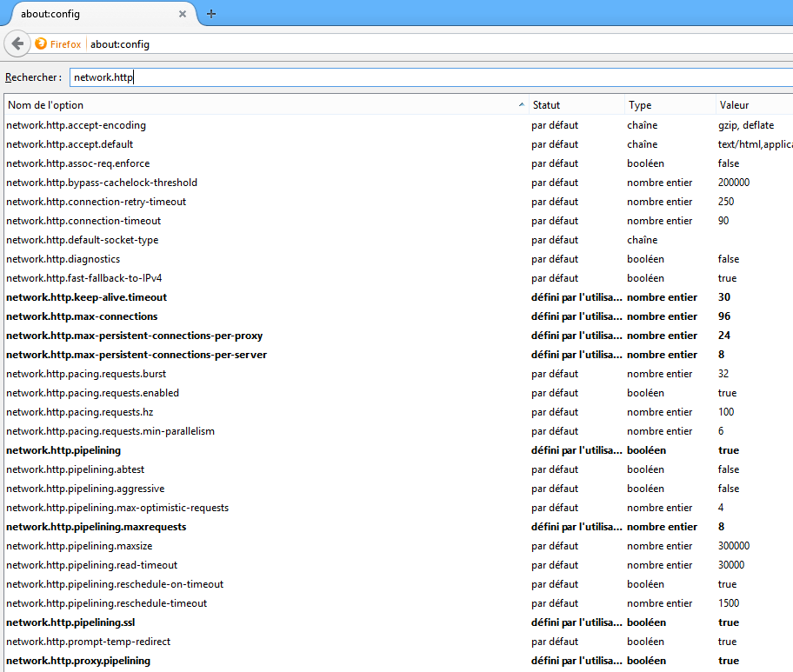
Task: Sort by Type column header
Action: 670,105
